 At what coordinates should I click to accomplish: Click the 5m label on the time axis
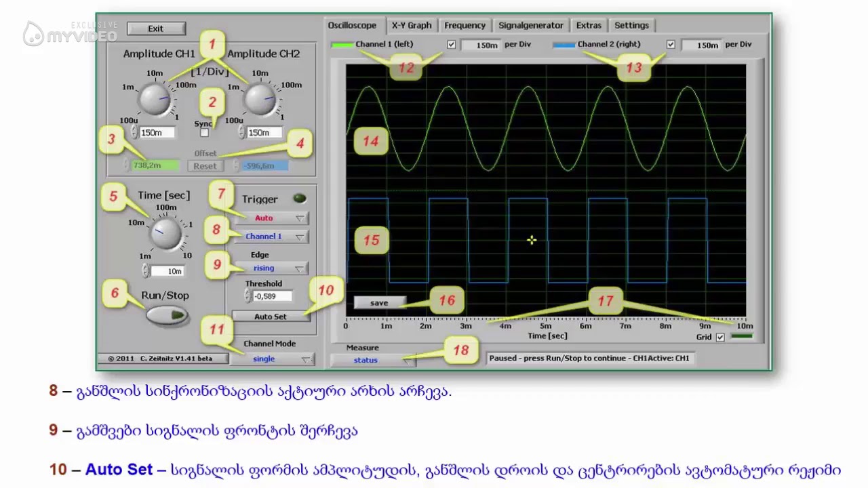[x=545, y=326]
